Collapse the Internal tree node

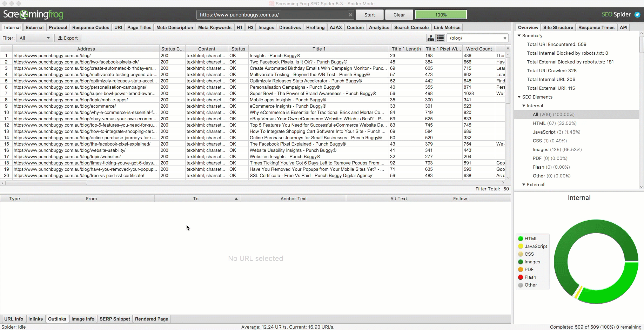[x=524, y=106]
